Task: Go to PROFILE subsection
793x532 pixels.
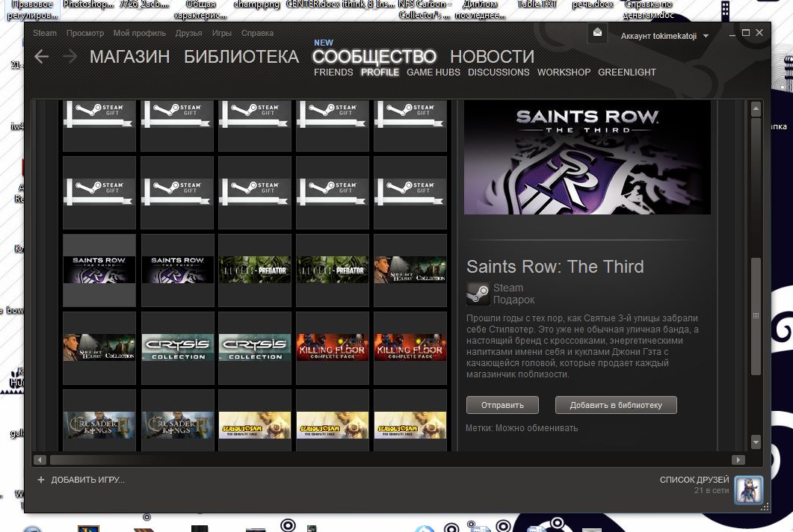Action: [380, 72]
